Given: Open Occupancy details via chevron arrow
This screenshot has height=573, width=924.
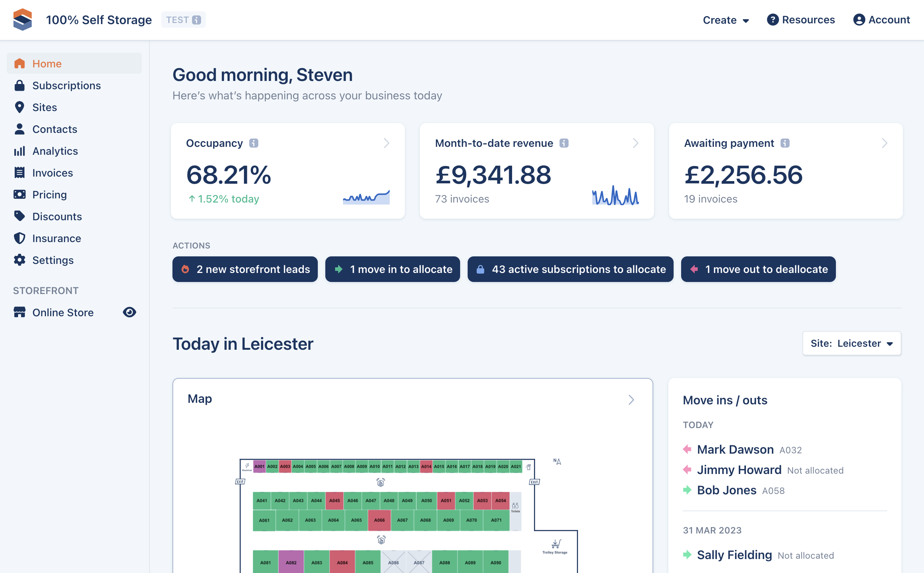Looking at the screenshot, I should pos(386,143).
